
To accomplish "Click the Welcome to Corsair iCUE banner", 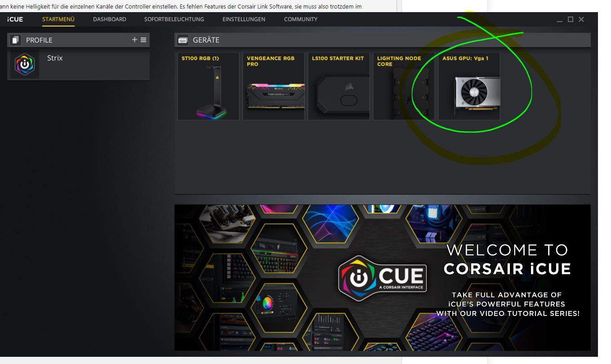I will click(x=383, y=278).
